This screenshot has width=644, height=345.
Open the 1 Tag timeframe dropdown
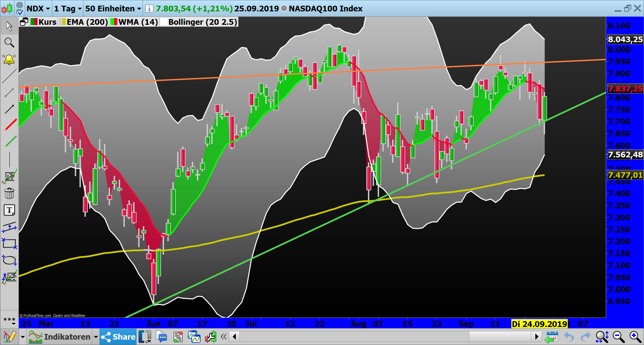pos(68,8)
